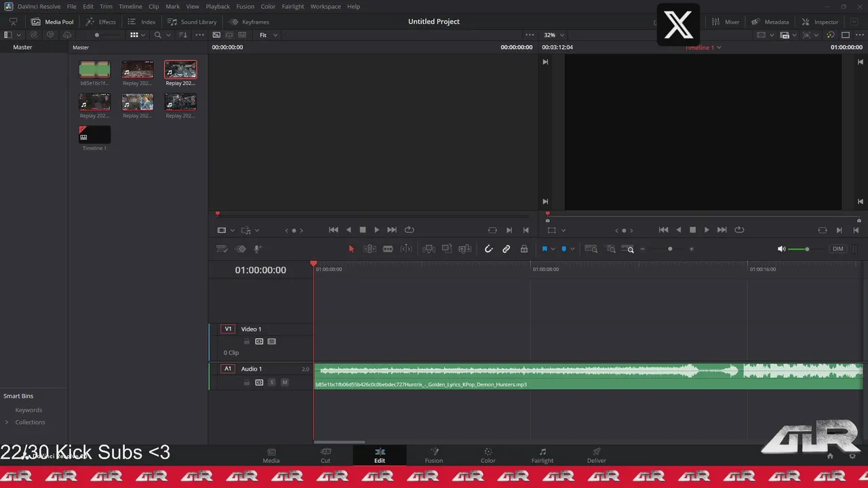This screenshot has width=868, height=488.
Task: Switch to the Media page tab
Action: point(271,455)
